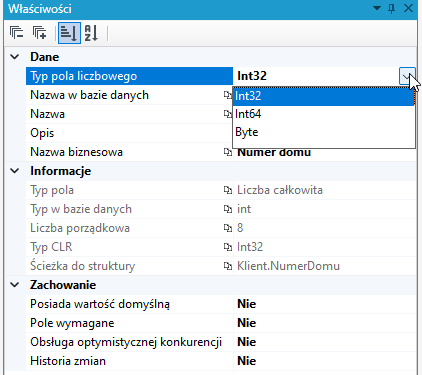Click the Liczba porządkowa value 8
This screenshot has height=375, width=422.
[x=240, y=228]
